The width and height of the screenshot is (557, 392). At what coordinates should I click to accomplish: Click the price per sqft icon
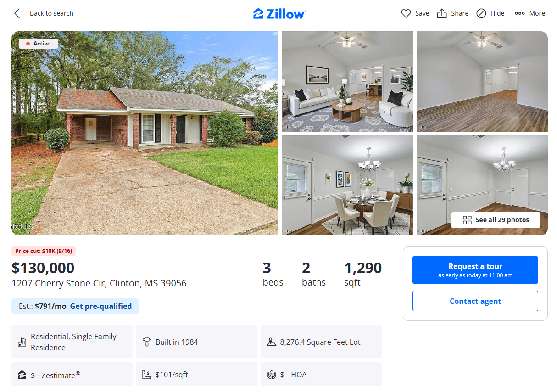(x=147, y=375)
